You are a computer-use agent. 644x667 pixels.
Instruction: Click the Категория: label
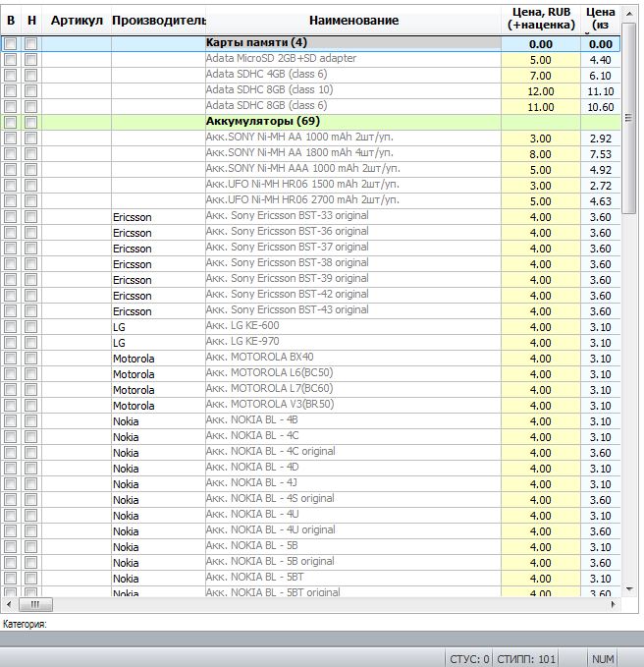pyautogui.click(x=25, y=624)
